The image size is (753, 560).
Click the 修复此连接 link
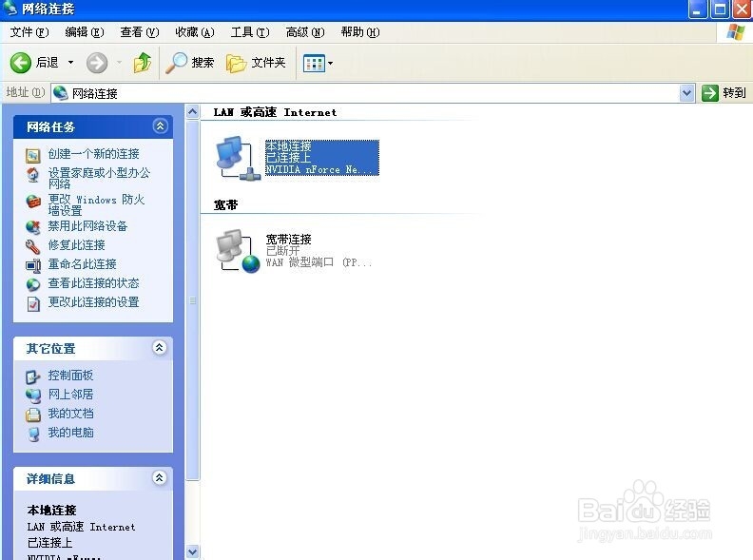[76, 245]
